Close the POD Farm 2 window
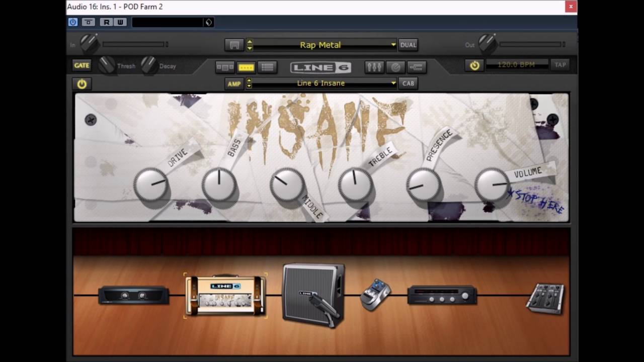This screenshot has width=644, height=362. 571,7
